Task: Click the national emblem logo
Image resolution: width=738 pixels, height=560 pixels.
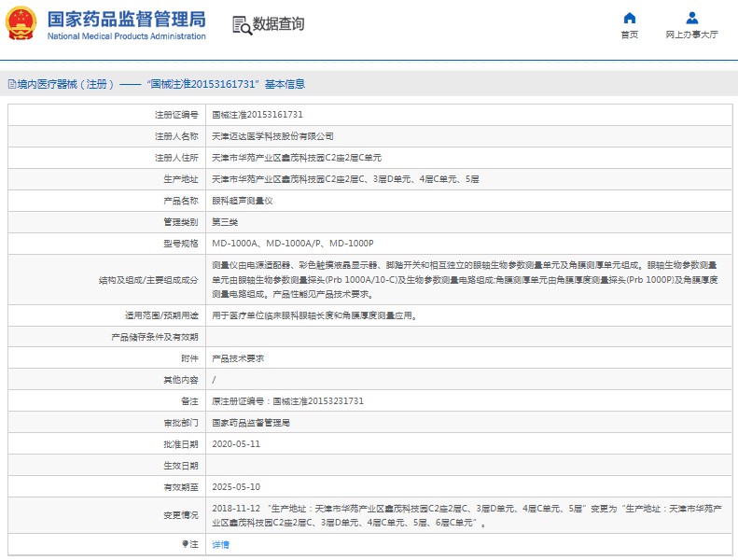Action: 21,23
